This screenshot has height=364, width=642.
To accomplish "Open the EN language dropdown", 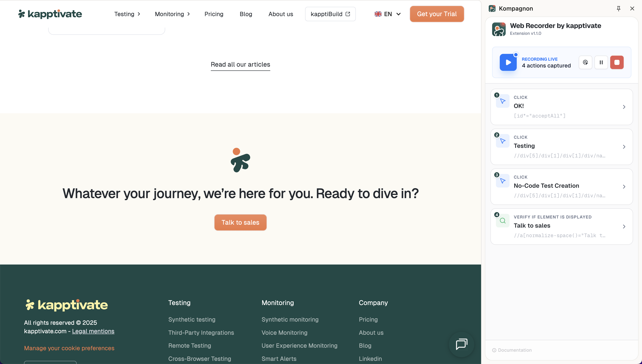I will tap(387, 14).
